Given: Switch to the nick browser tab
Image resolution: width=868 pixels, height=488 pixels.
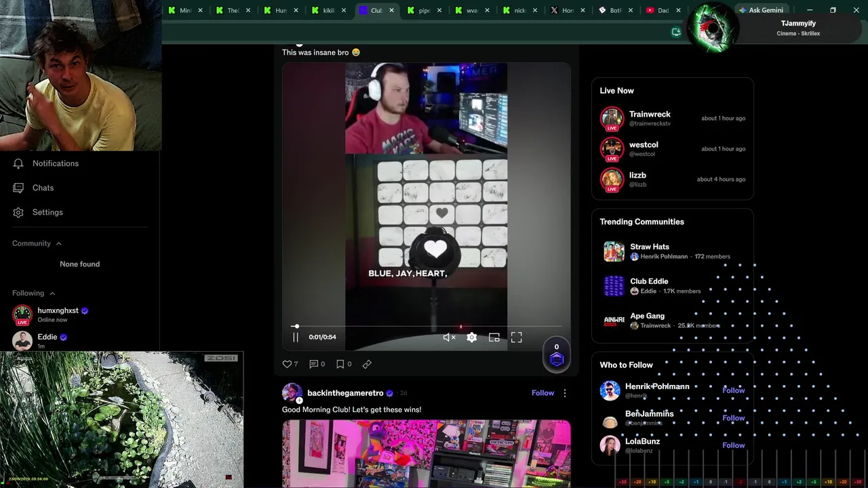Looking at the screenshot, I should click(x=520, y=10).
